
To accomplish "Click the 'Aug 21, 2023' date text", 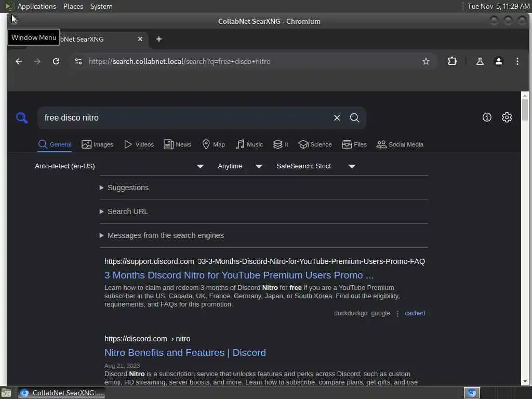I will coord(122,366).
